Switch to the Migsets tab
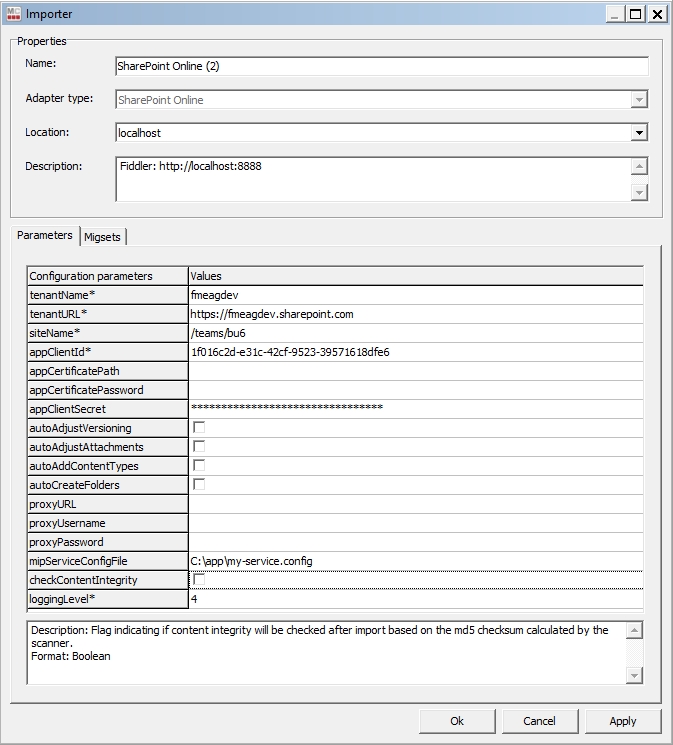The width and height of the screenshot is (673, 745). click(103, 236)
